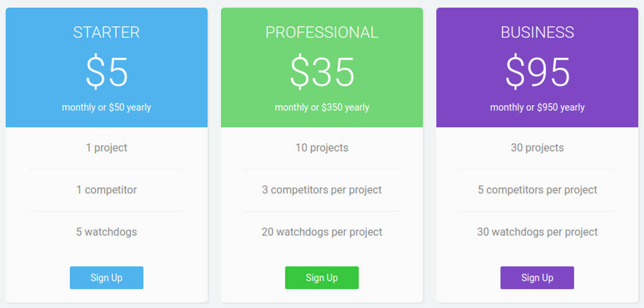Select the STARTER plan heading
Viewport: 644px width, 308px height.
(x=106, y=32)
